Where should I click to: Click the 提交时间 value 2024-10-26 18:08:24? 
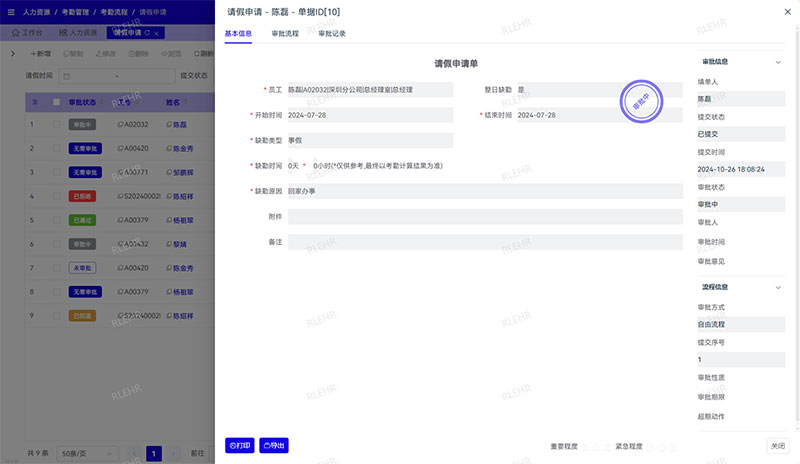[x=741, y=169]
